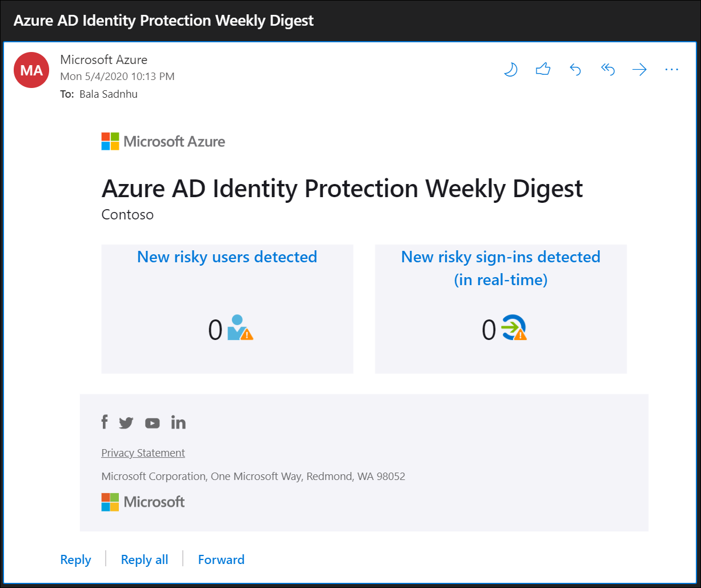Click Reply all at the bottom
Image resolution: width=701 pixels, height=588 pixels.
tap(144, 559)
